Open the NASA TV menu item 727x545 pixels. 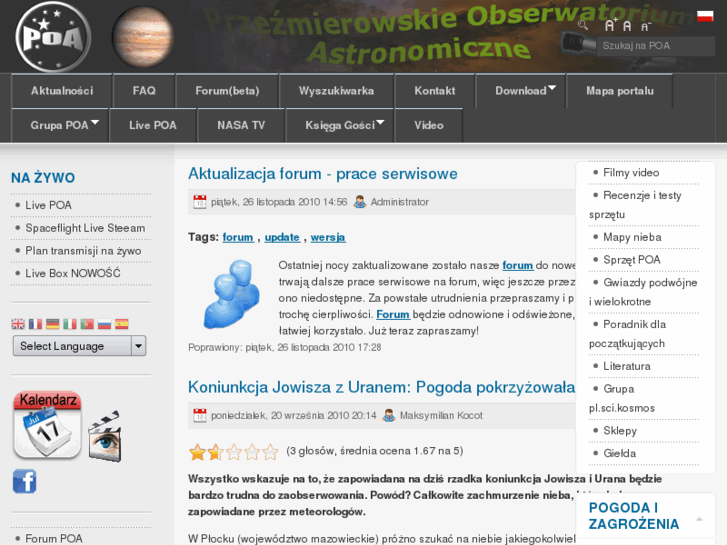[241, 125]
